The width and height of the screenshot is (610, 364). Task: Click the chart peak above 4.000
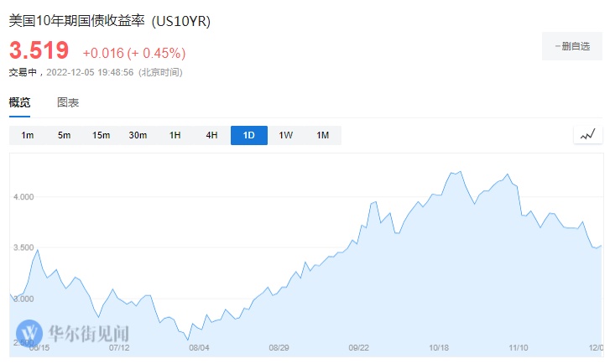click(x=455, y=172)
